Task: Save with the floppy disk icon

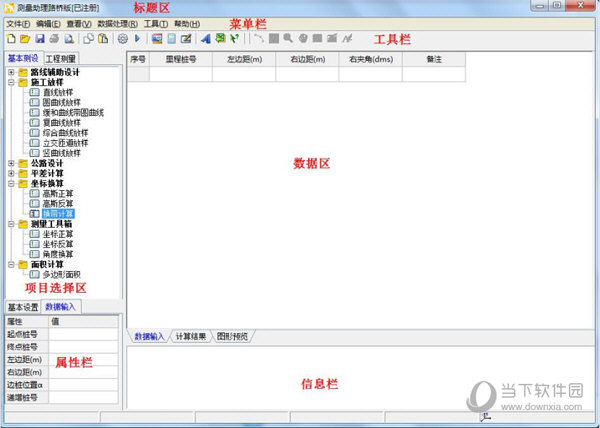Action: (x=40, y=39)
